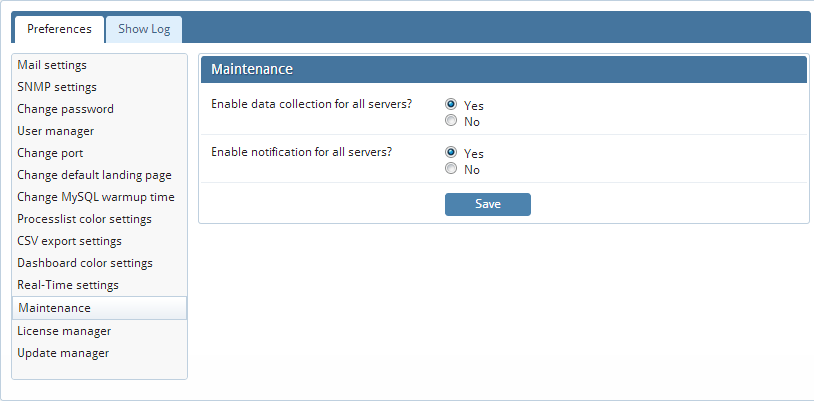Select No for data collection

coord(451,121)
